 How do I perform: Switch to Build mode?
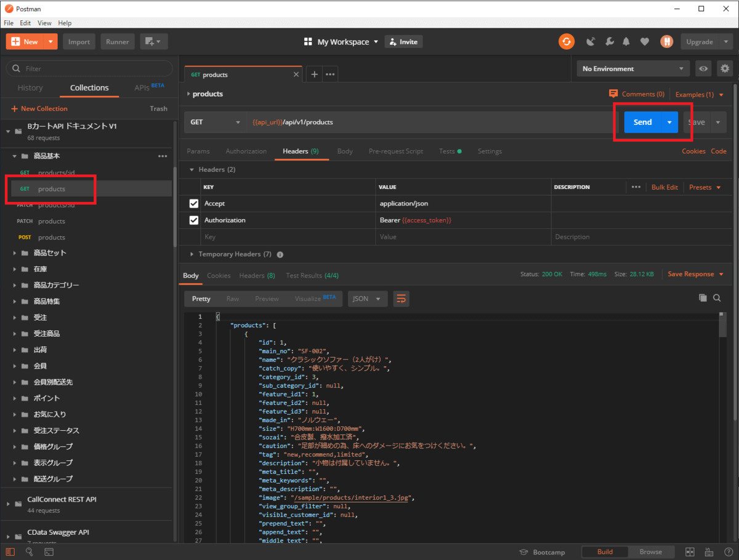click(x=605, y=552)
